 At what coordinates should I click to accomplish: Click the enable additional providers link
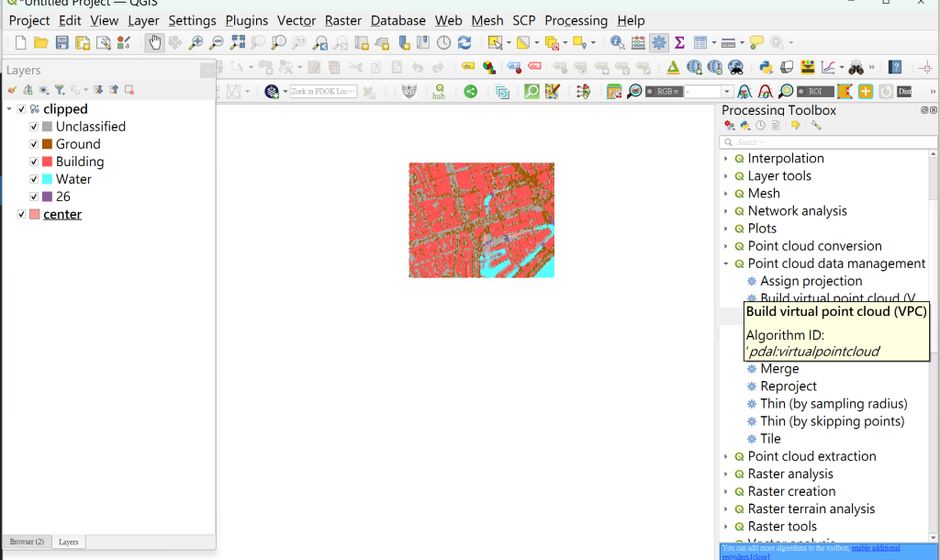click(875, 548)
